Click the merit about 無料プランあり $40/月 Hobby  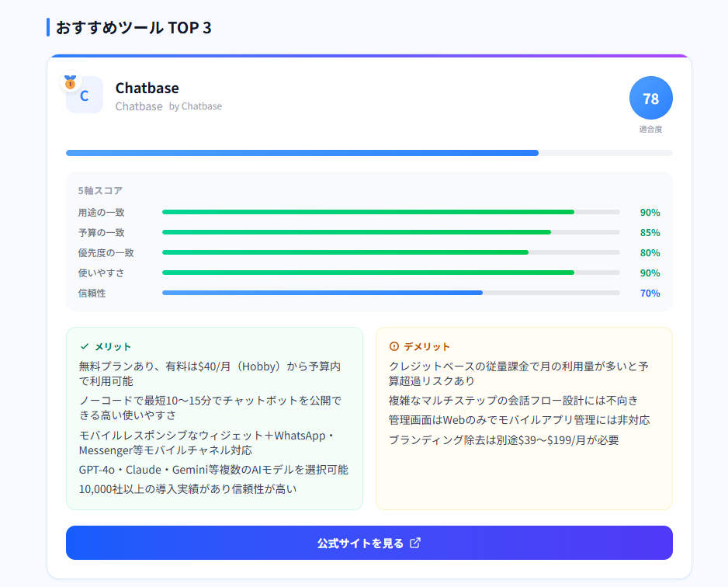tap(210, 373)
